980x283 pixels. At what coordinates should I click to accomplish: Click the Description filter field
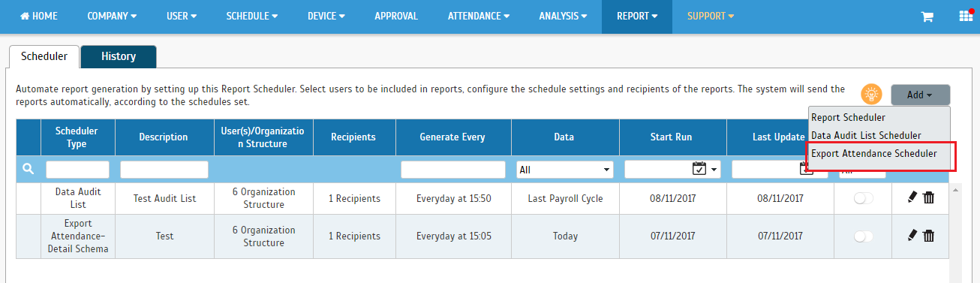click(164, 170)
